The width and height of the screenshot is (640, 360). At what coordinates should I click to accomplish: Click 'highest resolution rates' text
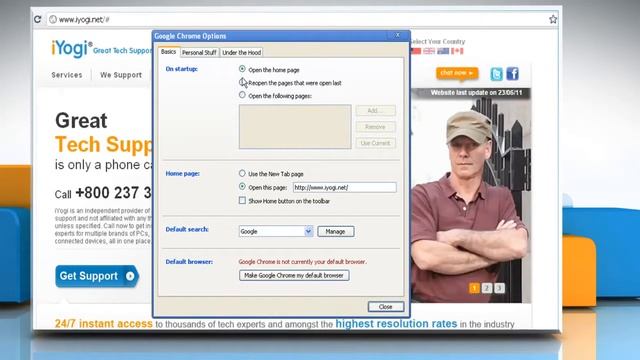[x=396, y=324]
